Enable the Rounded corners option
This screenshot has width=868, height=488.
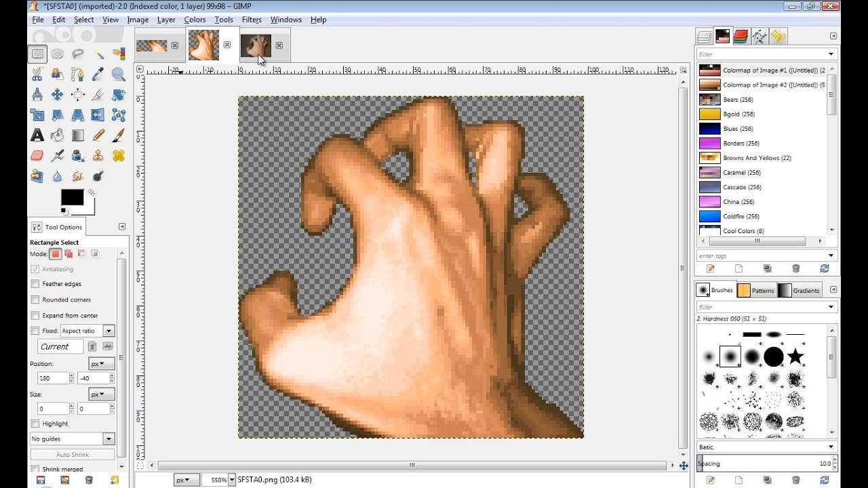click(x=35, y=300)
